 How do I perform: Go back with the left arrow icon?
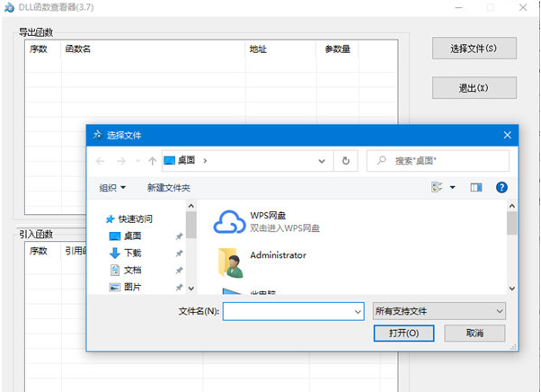(x=101, y=161)
